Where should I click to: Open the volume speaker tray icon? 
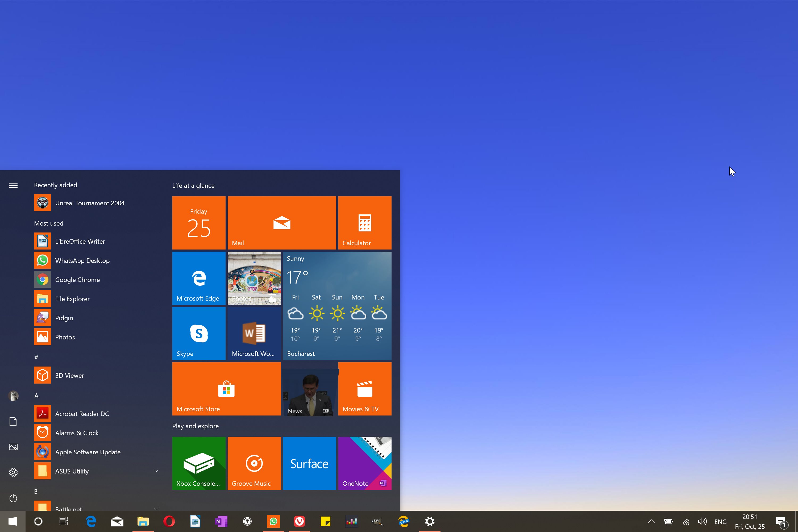(702, 521)
